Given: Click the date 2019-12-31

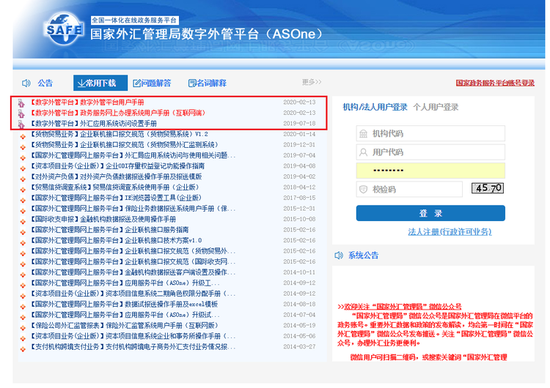Looking at the screenshot, I should (x=299, y=145).
